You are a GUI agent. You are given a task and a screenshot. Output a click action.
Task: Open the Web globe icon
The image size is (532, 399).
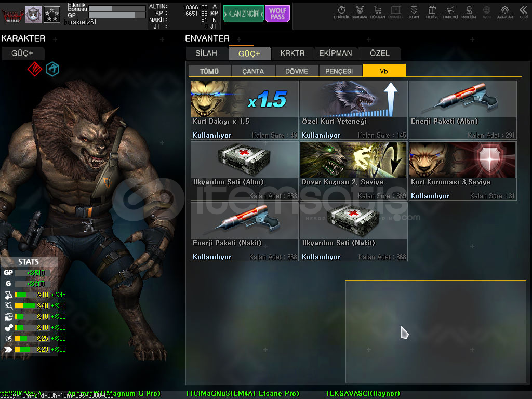(487, 12)
